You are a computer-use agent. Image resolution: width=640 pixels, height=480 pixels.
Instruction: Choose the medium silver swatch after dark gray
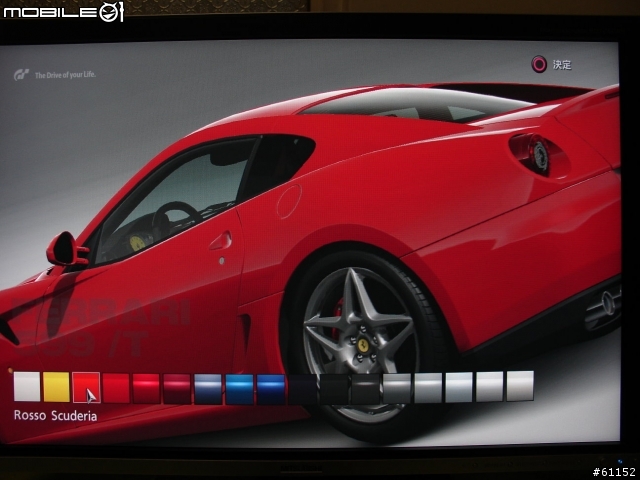tap(428, 388)
